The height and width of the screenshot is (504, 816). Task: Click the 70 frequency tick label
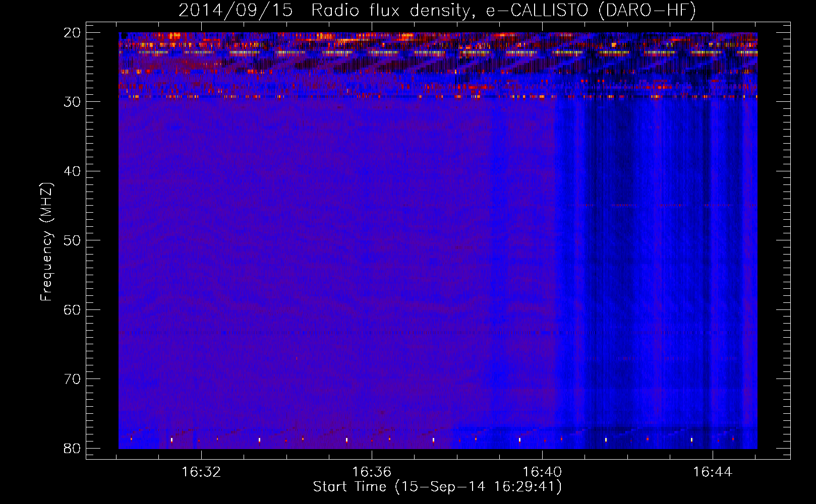73,379
